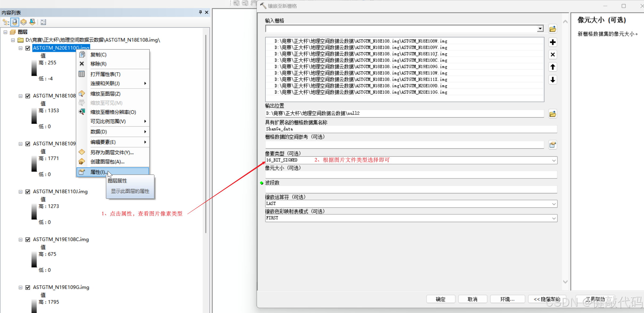644x313 pixels.
Task: Click the remove raster X icon
Action: coord(553,55)
